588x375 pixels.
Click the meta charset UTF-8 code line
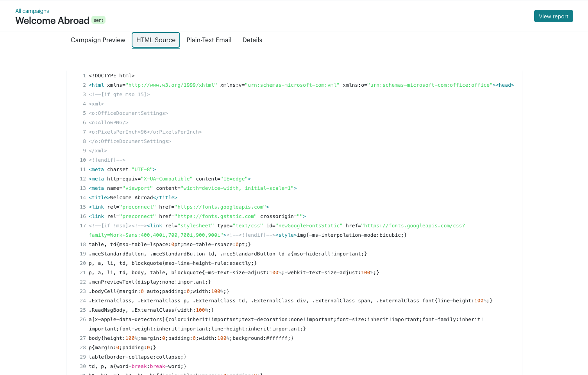pos(122,170)
